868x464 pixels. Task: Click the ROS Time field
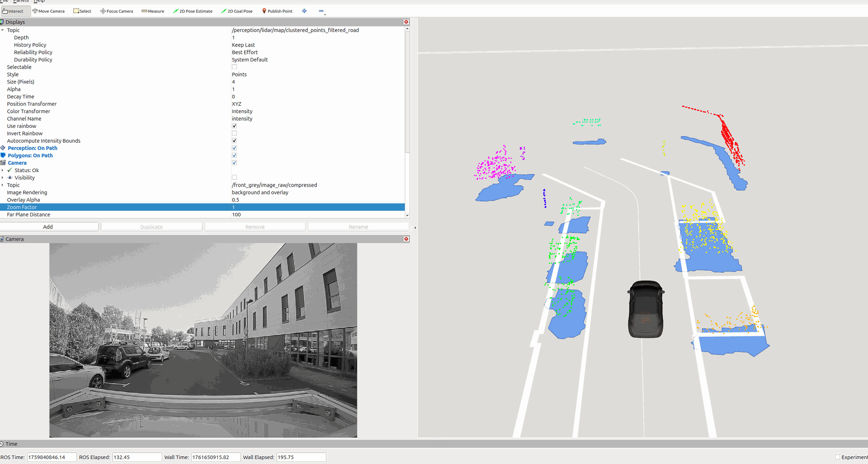pyautogui.click(x=51, y=457)
